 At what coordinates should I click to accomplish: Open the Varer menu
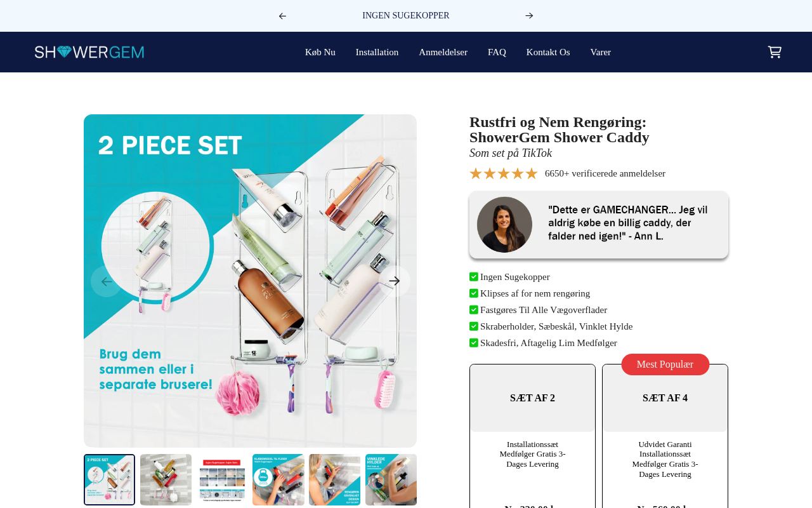tap(601, 52)
